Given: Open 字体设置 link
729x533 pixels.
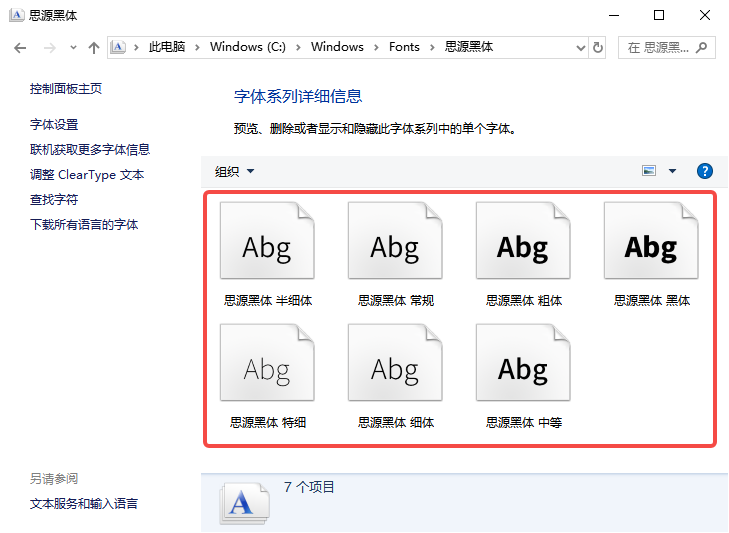Looking at the screenshot, I should click(x=54, y=125).
